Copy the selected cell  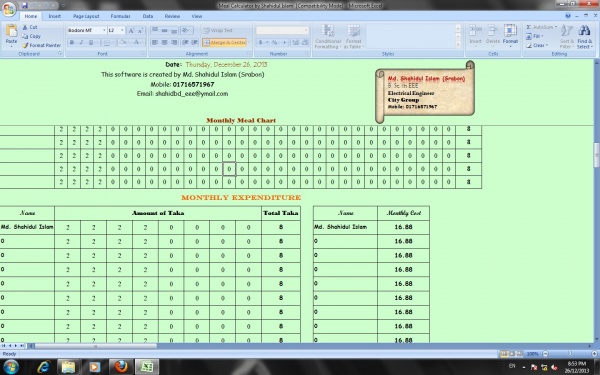click(x=31, y=36)
